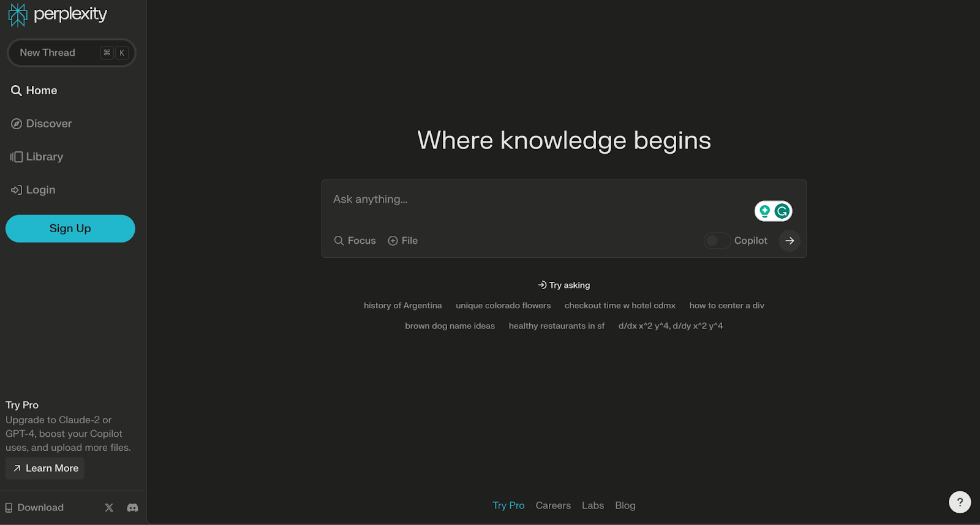This screenshot has height=525, width=980.
Task: Start a New Thread
Action: point(71,53)
